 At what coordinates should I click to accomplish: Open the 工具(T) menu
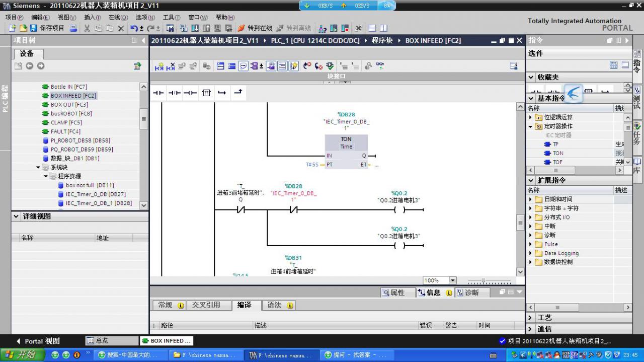[172, 17]
